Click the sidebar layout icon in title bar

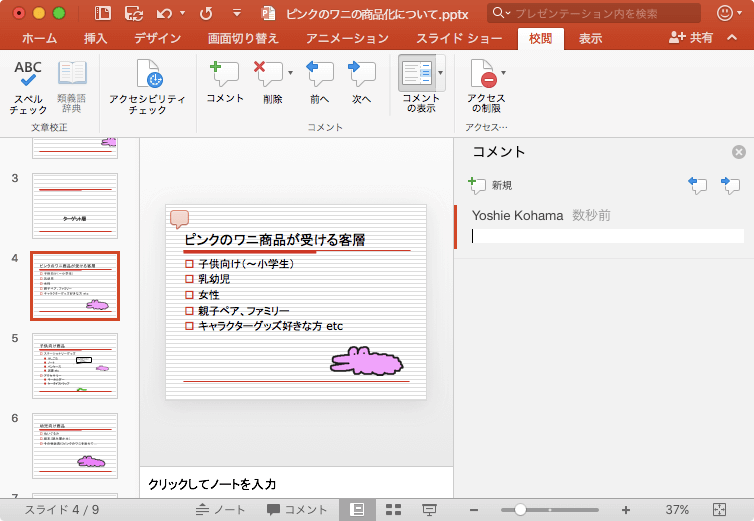tap(102, 13)
